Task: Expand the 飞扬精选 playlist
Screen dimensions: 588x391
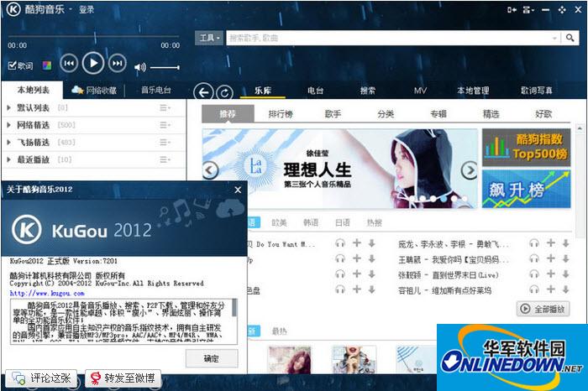Action: [8, 143]
